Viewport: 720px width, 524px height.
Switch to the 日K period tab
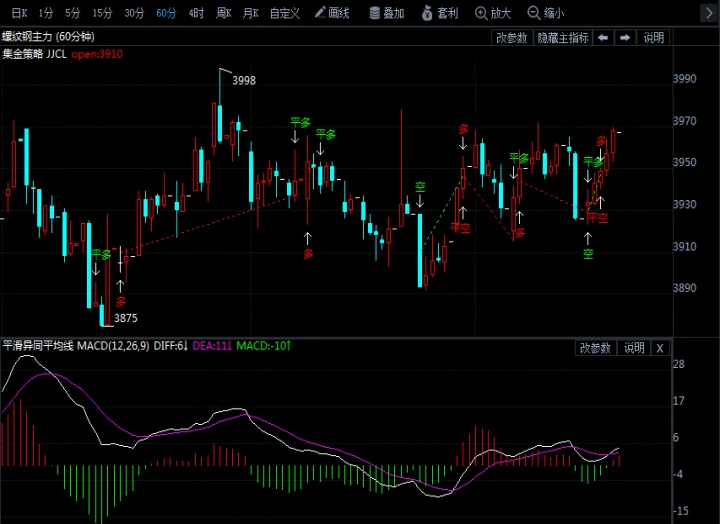click(19, 13)
